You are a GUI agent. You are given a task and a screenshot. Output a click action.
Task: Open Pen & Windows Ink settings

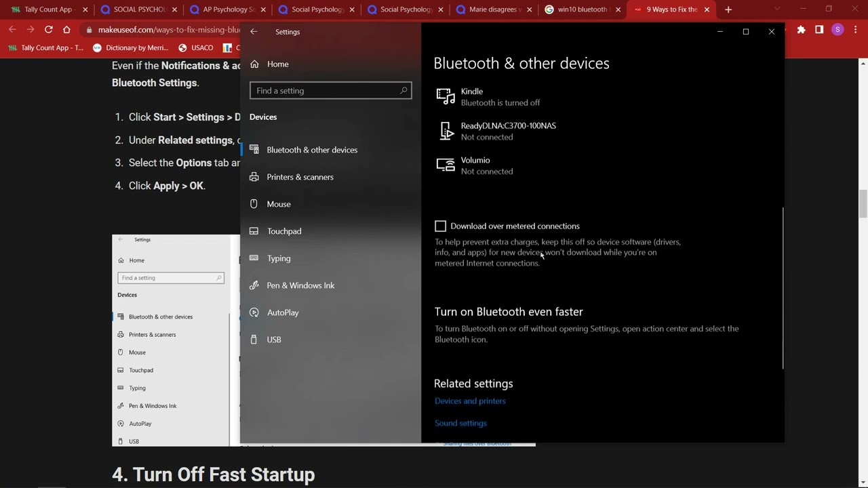(300, 285)
